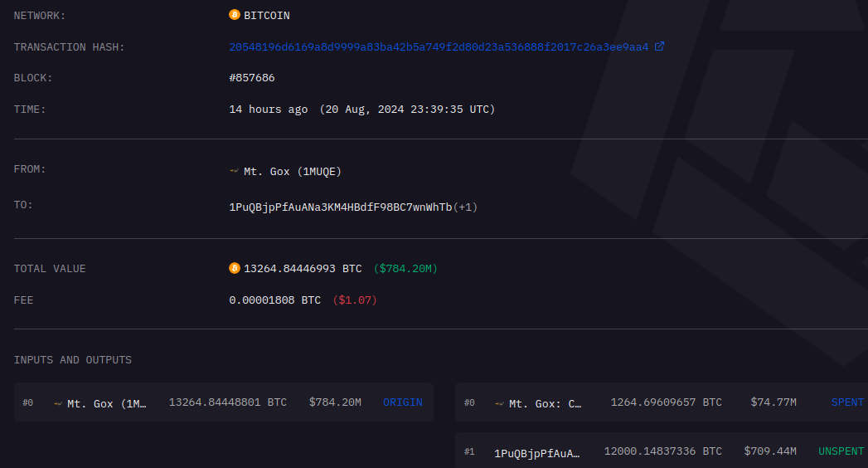Click the Bitcoin coin icon by total value
This screenshot has height=468, width=868.
[x=234, y=268]
